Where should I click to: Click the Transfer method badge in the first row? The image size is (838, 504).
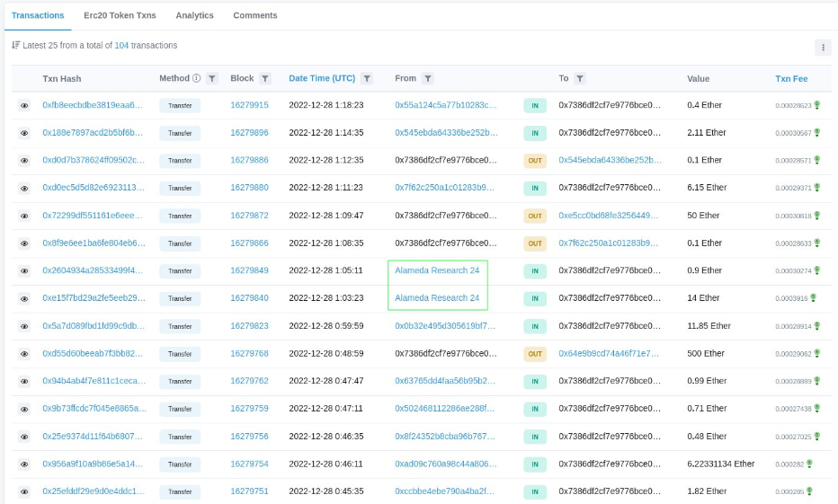180,106
